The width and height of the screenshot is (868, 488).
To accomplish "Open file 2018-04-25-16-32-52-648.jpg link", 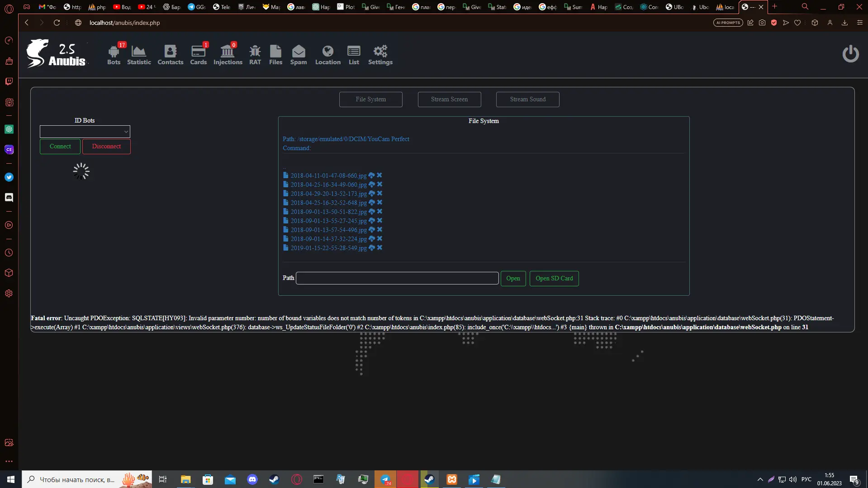I will [x=328, y=203].
